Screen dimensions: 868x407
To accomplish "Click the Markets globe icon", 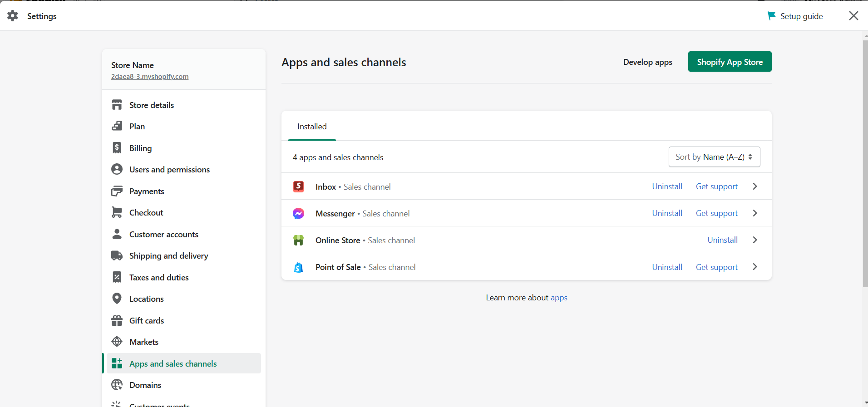I will [x=117, y=342].
